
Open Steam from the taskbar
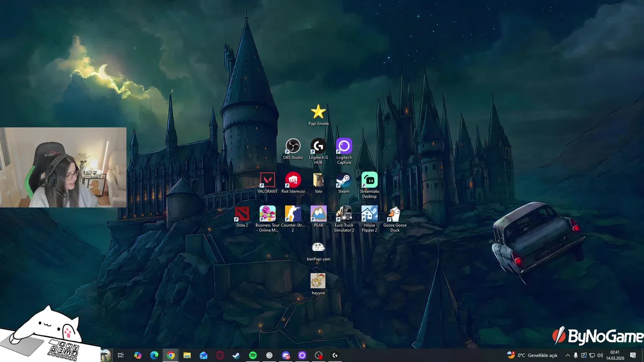pos(236,355)
